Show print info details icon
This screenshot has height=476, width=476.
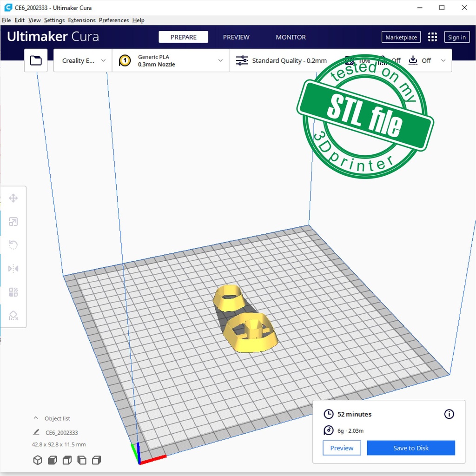pyautogui.click(x=449, y=414)
